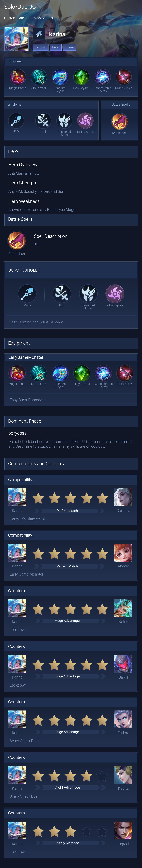The width and height of the screenshot is (142, 868).
Task: Tap the Finisher tag button
Action: coord(41,47)
